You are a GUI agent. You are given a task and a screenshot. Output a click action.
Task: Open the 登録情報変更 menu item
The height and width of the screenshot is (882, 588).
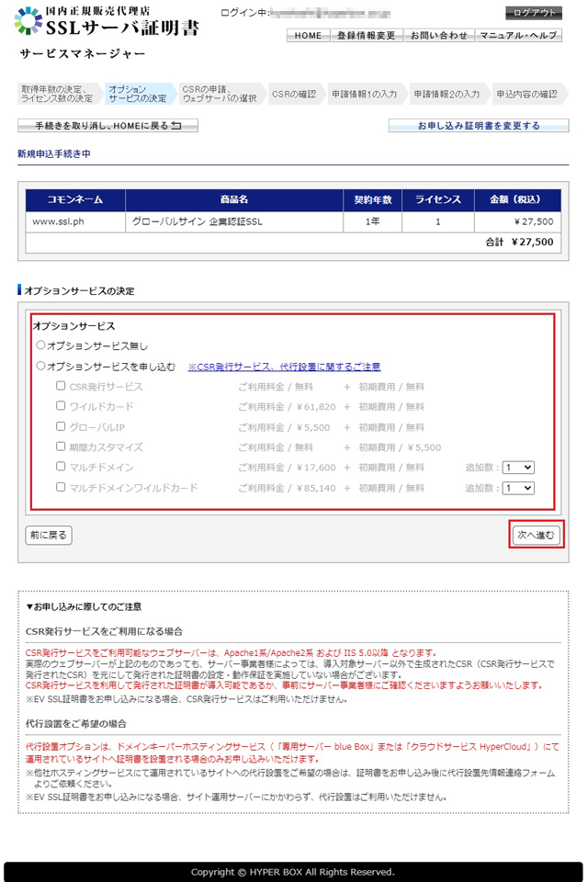tap(366, 36)
